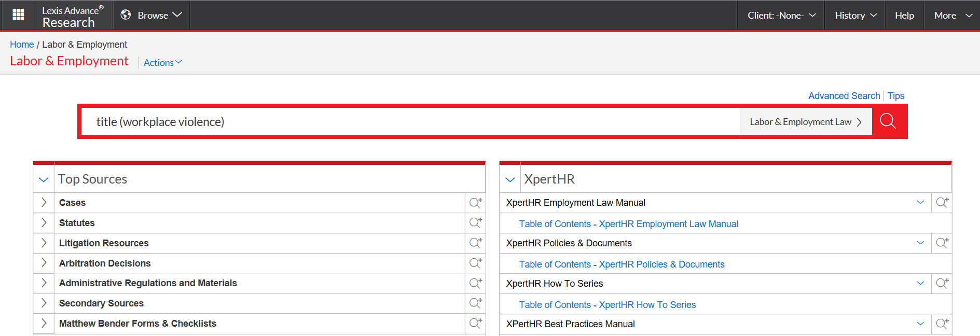
Task: Collapse the XpertHR panel
Action: [510, 179]
